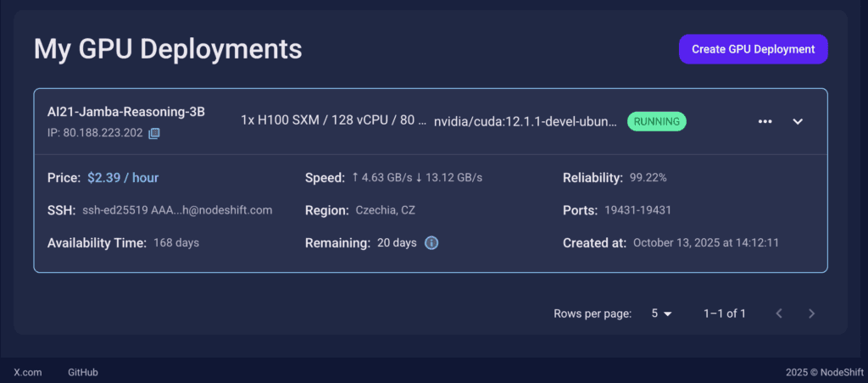Click the My GPU Deployments heading
Image resolution: width=868 pixels, height=383 pixels.
(x=168, y=49)
